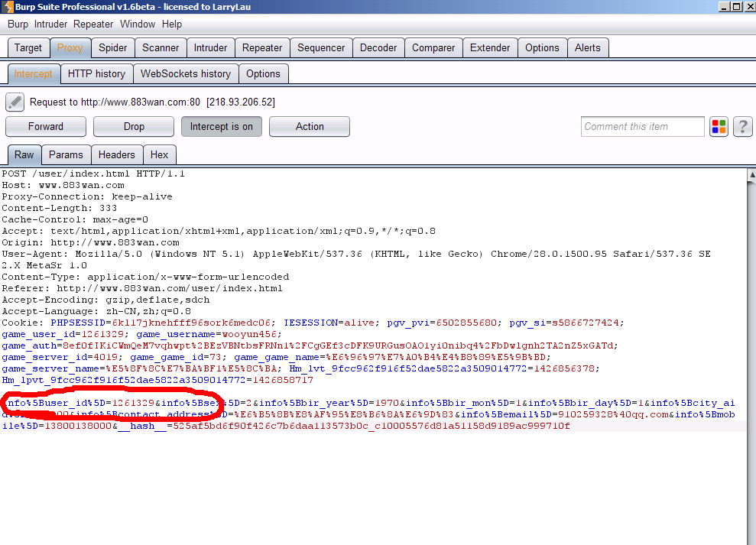Open the Burp menu
This screenshot has width=756, height=545.
[18, 24]
